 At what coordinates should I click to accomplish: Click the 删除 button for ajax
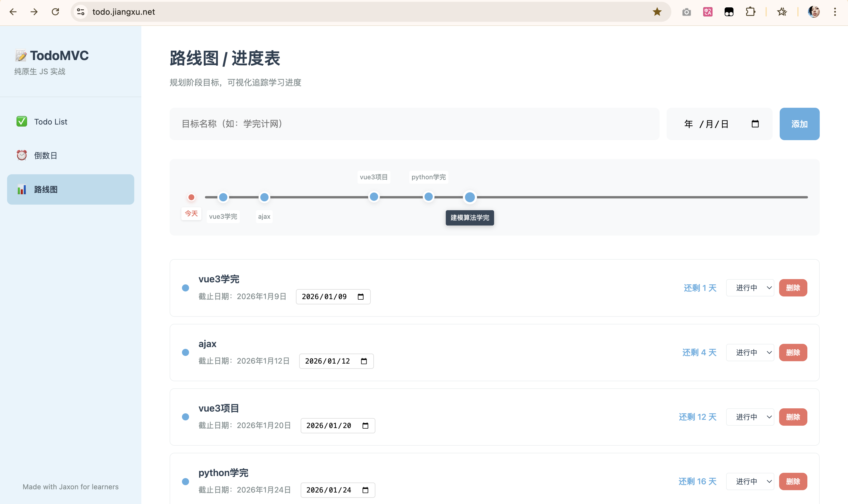tap(793, 352)
